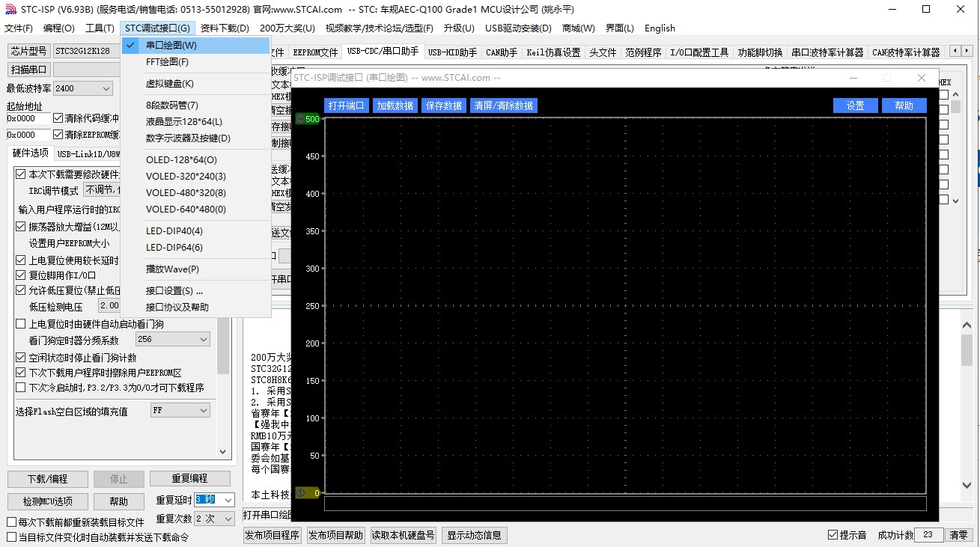Enable 上电复位时由硬件自动启动看门狗
This screenshot has width=980, height=547.
[x=21, y=324]
